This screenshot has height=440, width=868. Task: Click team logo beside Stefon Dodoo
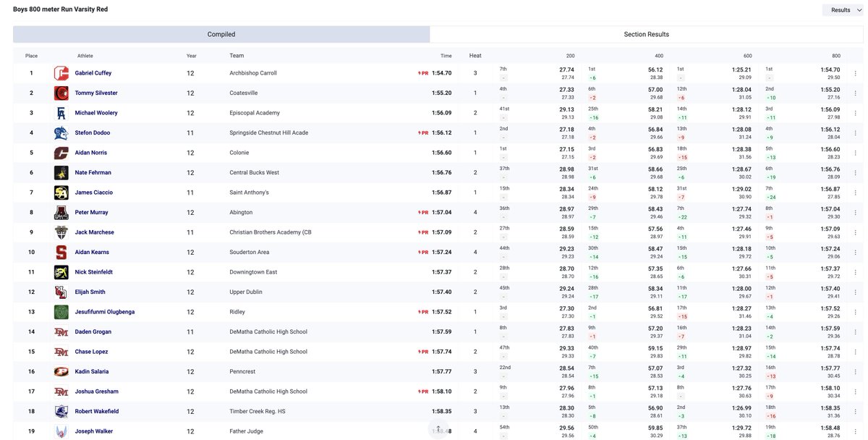pyautogui.click(x=61, y=133)
